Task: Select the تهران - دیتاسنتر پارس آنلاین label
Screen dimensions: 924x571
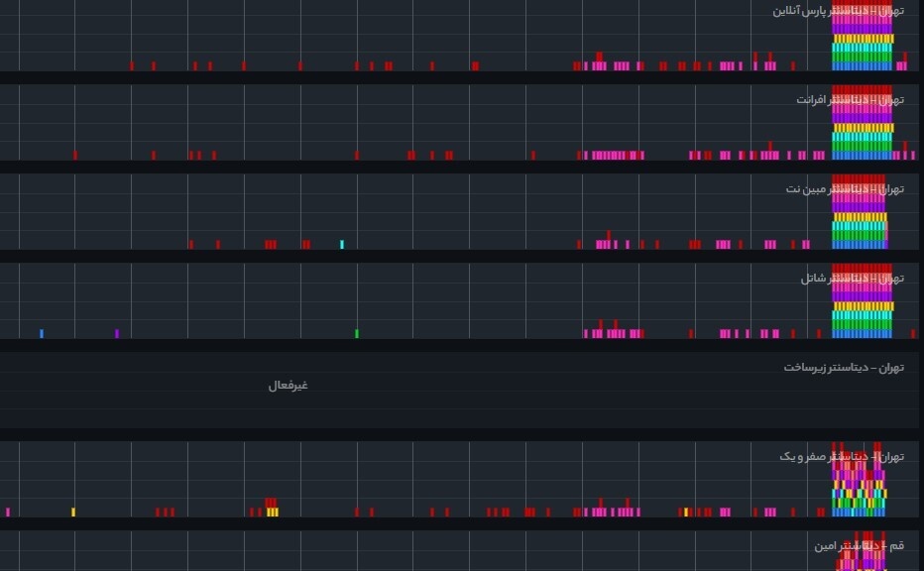Action: click(x=838, y=11)
